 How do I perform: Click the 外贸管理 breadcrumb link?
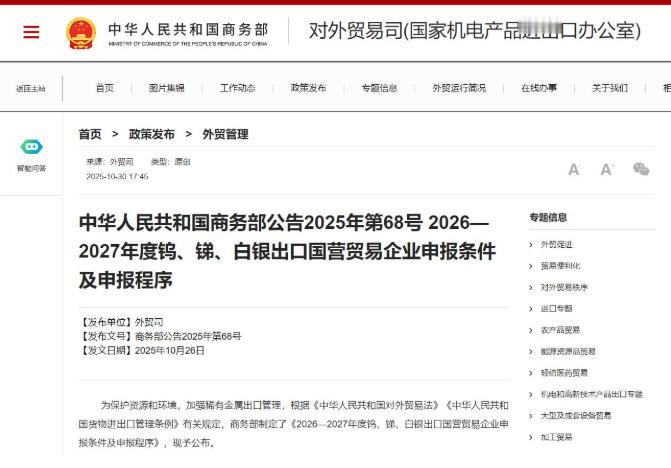(x=225, y=134)
